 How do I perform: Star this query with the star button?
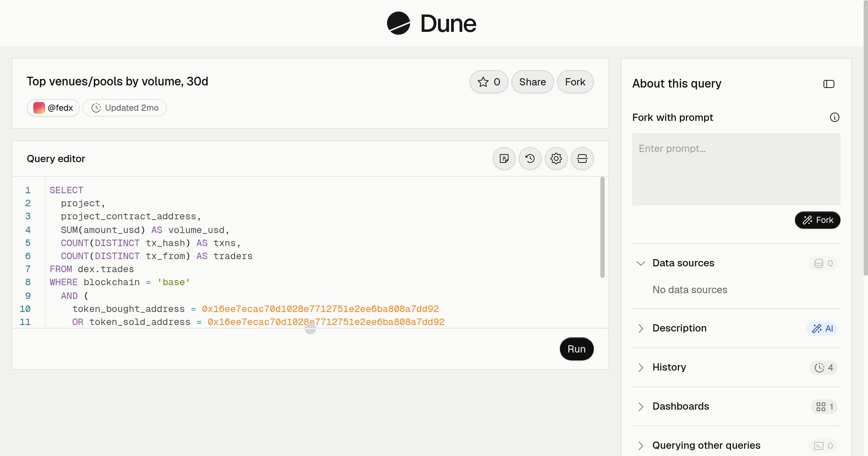(489, 82)
